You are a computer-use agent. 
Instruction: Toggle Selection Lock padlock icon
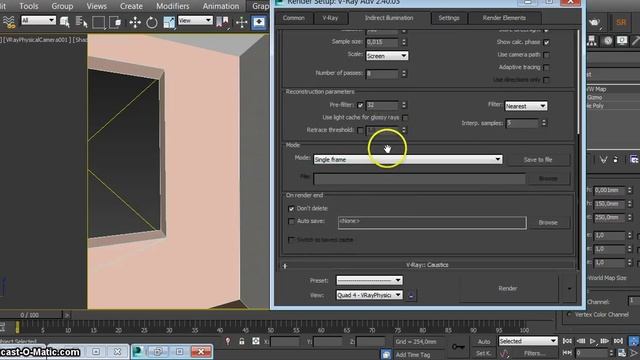point(242,341)
